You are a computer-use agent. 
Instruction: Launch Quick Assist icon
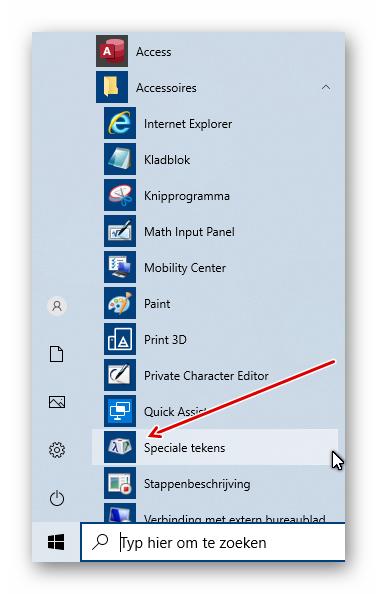[120, 411]
